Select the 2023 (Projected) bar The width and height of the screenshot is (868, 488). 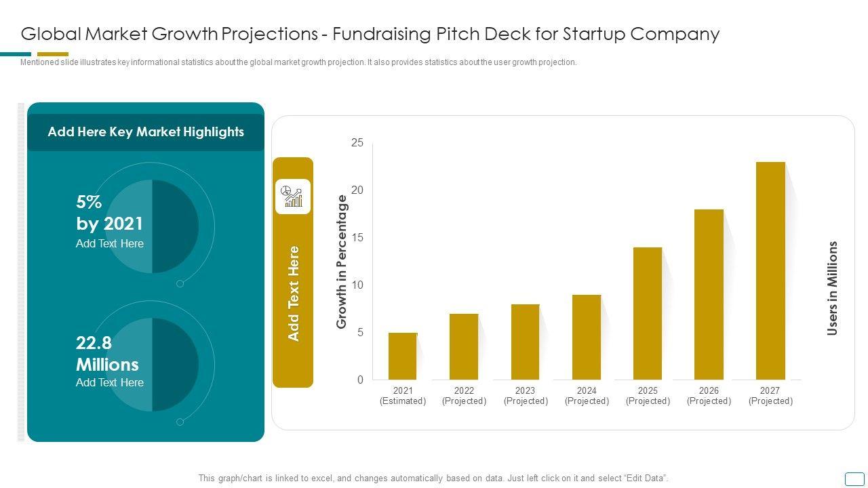(x=525, y=342)
